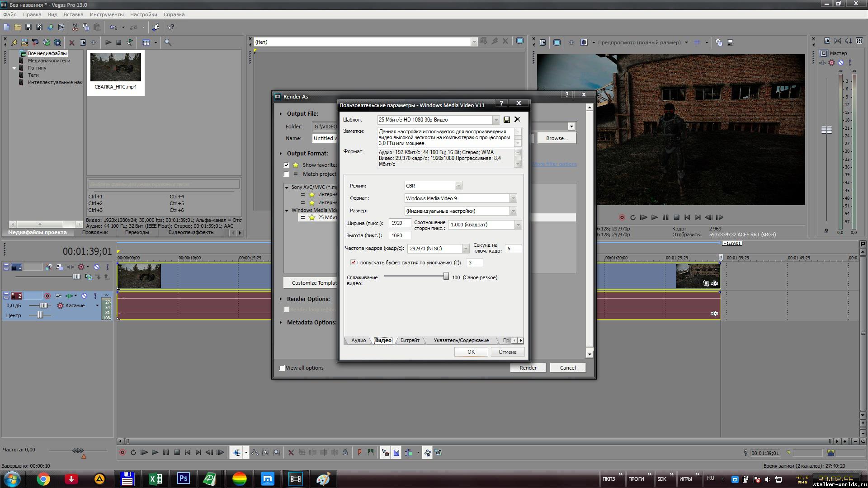The image size is (868, 488).
Task: Click the audio track 2 volume slider
Action: pyautogui.click(x=42, y=305)
